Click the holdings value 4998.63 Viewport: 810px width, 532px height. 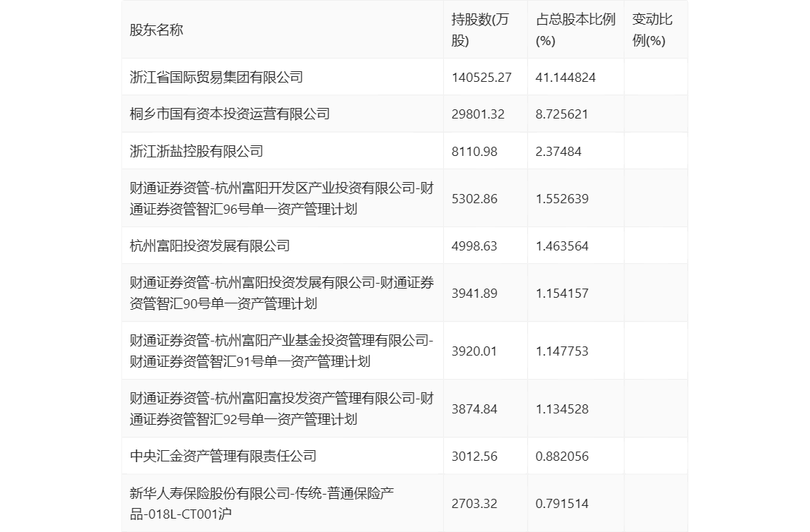coord(474,246)
